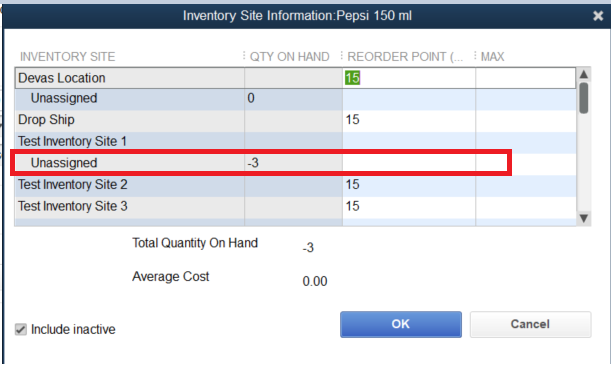Click the Cancel button

[530, 324]
